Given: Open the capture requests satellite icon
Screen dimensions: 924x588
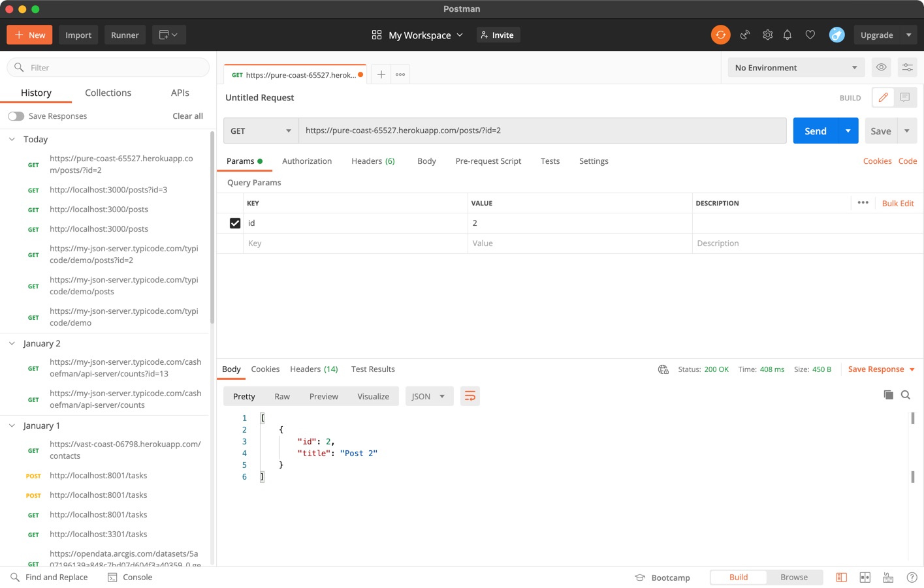Looking at the screenshot, I should [x=745, y=35].
